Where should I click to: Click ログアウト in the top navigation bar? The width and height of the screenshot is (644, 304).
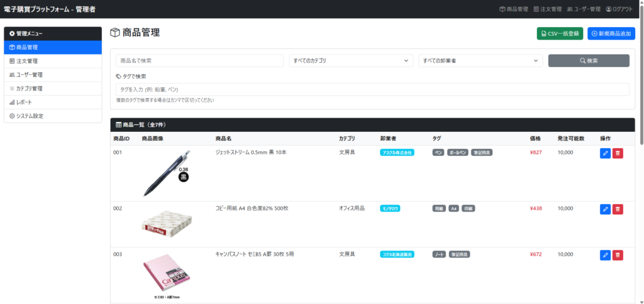[619, 9]
